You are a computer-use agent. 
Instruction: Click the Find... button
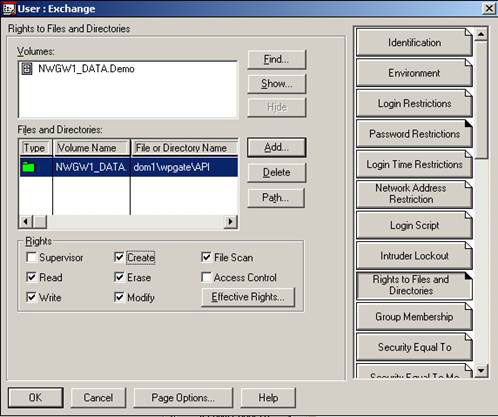point(276,60)
